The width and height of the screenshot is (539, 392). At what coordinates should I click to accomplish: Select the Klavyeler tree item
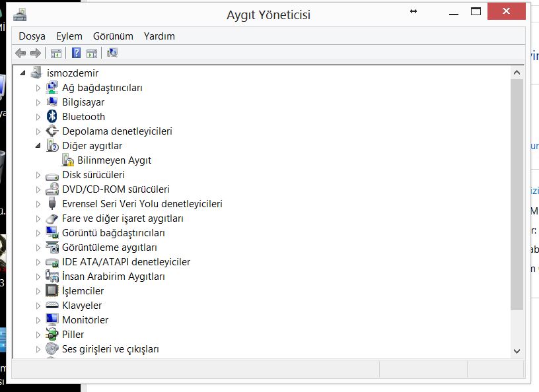click(x=82, y=306)
